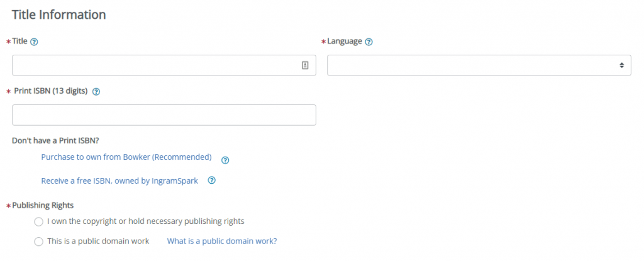The height and width of the screenshot is (261, 644).
Task: Open Purchase to own from Bowker link
Action: (126, 157)
